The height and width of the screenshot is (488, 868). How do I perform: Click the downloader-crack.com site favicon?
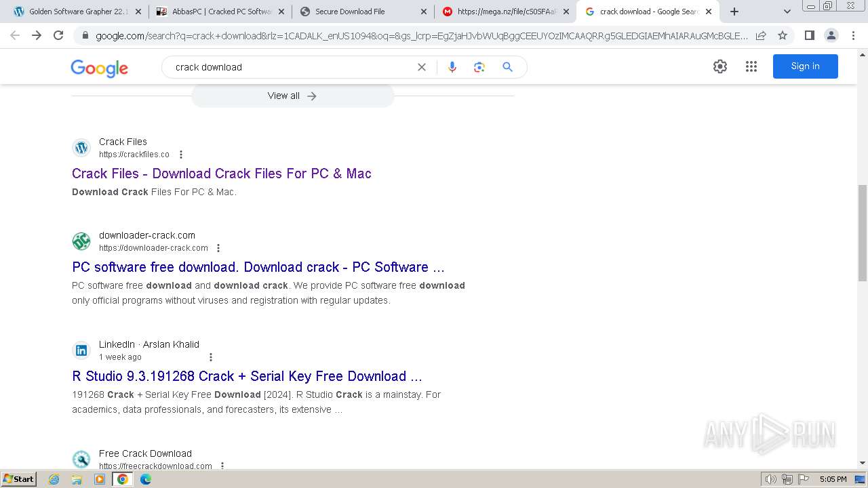click(81, 241)
